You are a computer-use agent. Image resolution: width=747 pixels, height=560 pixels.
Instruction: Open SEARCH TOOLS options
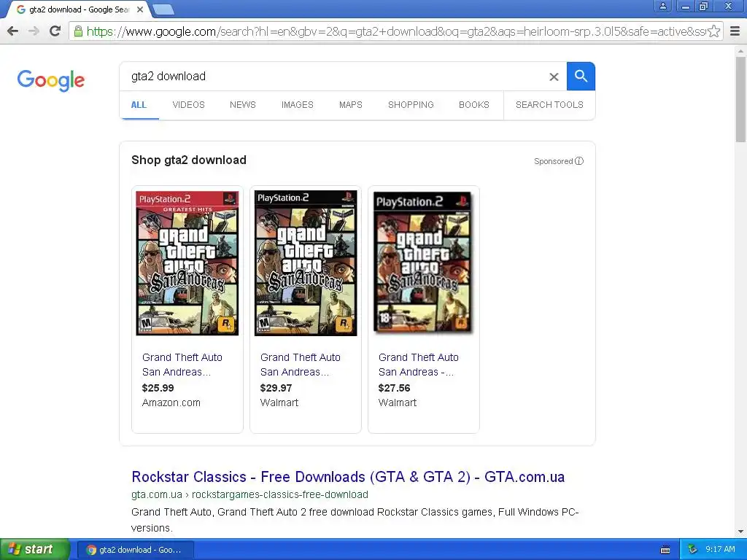pyautogui.click(x=549, y=105)
